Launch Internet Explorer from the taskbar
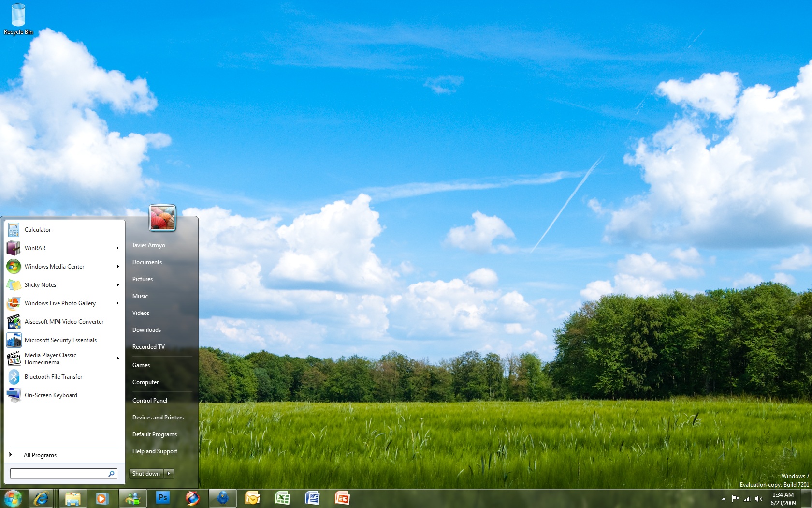 pos(41,498)
